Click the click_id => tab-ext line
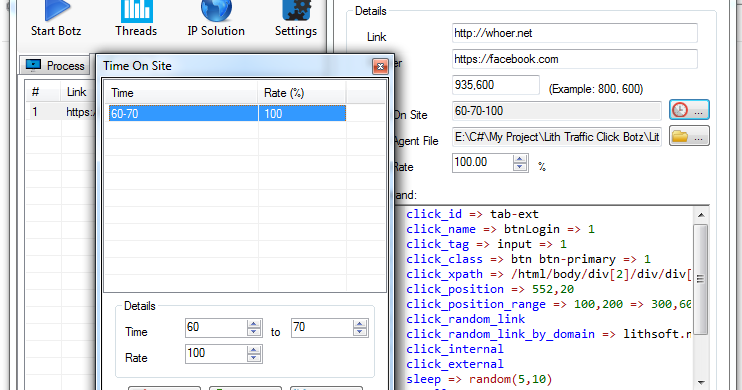Screen dimensions: 742x390 (472, 214)
